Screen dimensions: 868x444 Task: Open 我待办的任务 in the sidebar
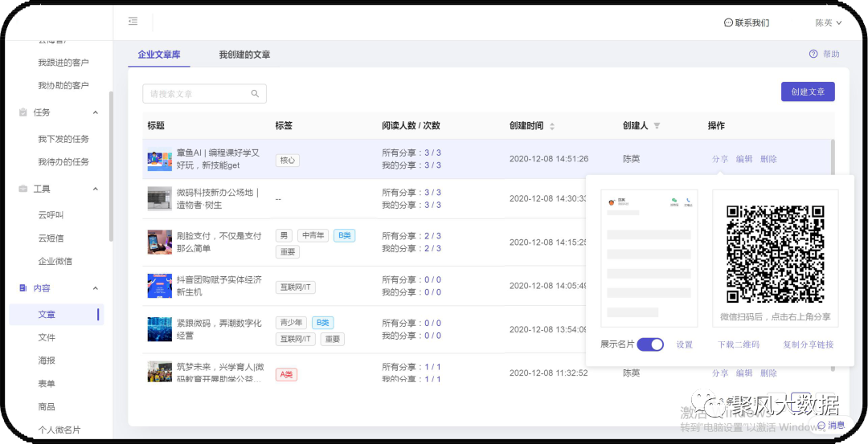pos(63,162)
